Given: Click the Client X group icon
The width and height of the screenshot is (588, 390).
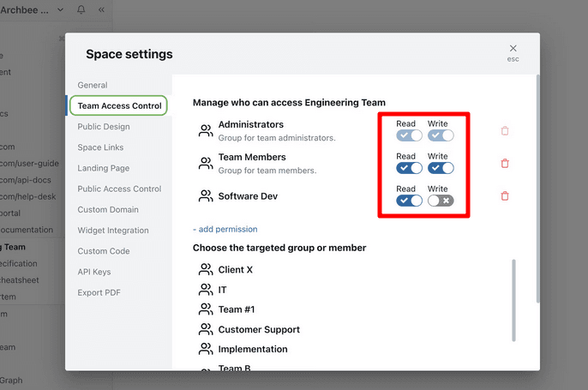Looking at the screenshot, I should coord(206,269).
